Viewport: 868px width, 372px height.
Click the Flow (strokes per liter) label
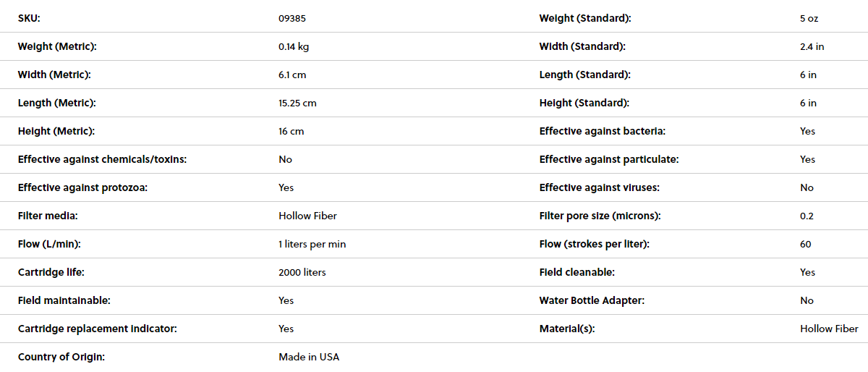click(595, 244)
